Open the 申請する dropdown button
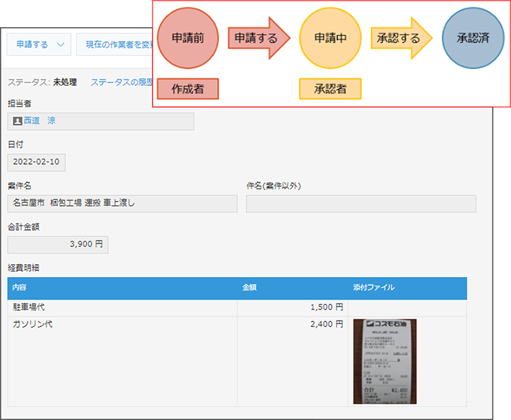The height and width of the screenshot is (420, 511). 33,45
